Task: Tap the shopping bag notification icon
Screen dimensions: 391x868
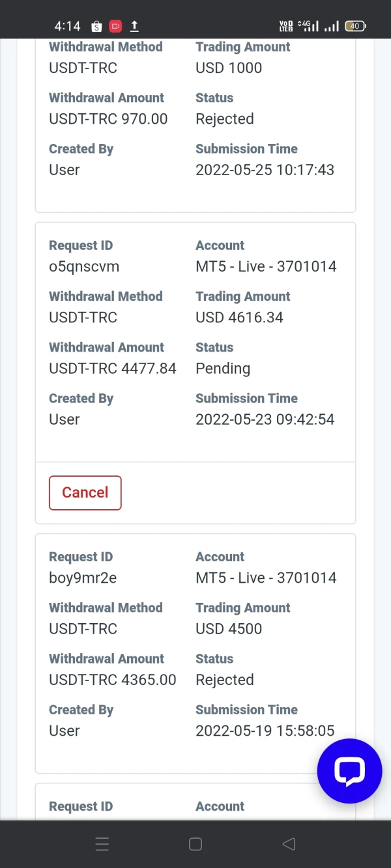Action: click(96, 27)
